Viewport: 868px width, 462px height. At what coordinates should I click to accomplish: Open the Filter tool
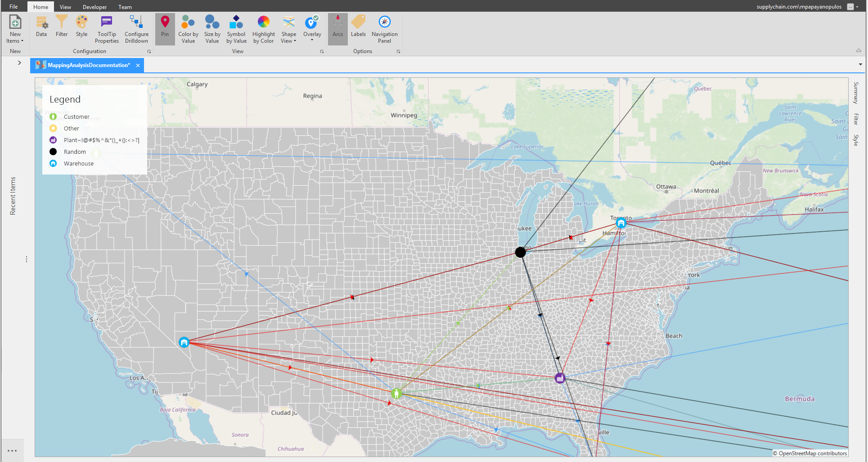62,26
